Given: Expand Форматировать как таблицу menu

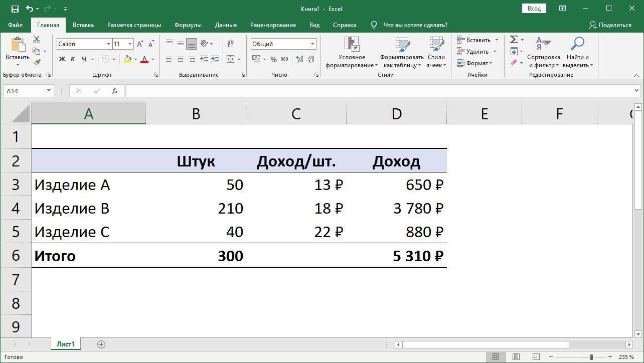Looking at the screenshot, I should click(x=401, y=53).
